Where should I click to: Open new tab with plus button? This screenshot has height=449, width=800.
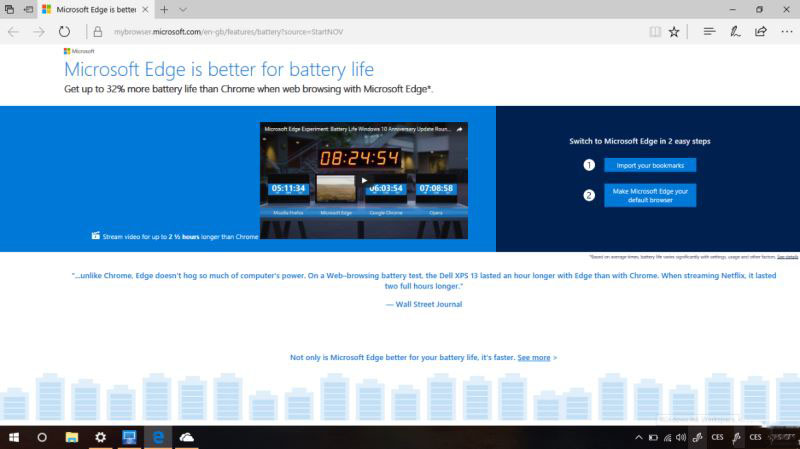[x=164, y=9]
